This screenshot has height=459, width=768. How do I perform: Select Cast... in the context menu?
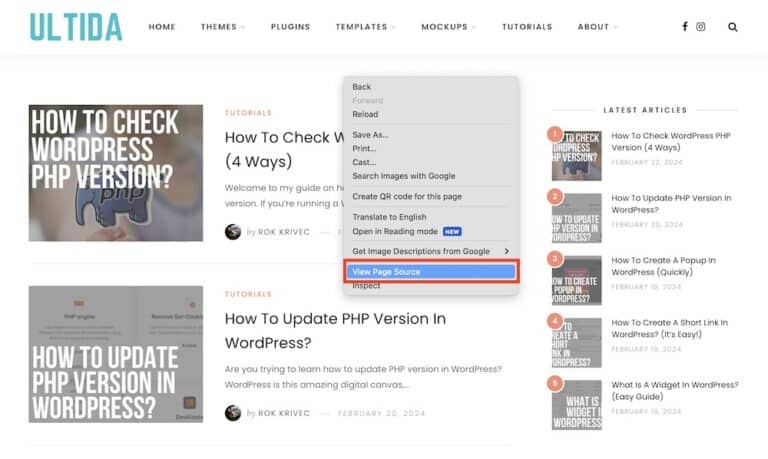point(431,162)
